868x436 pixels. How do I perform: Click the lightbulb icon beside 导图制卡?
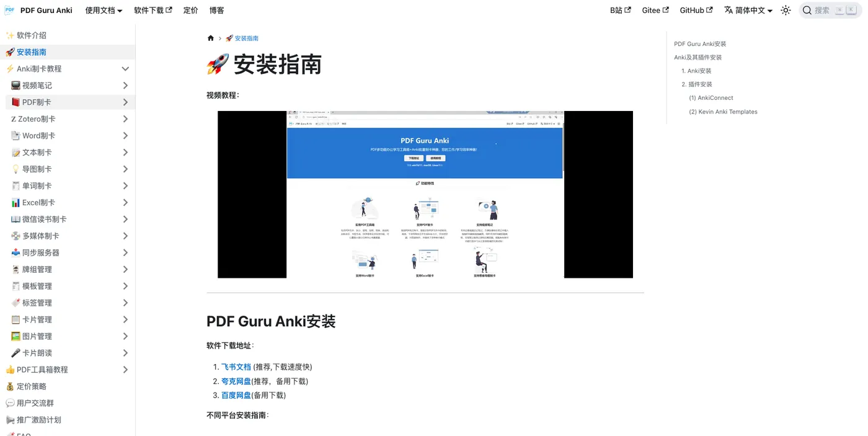15,169
